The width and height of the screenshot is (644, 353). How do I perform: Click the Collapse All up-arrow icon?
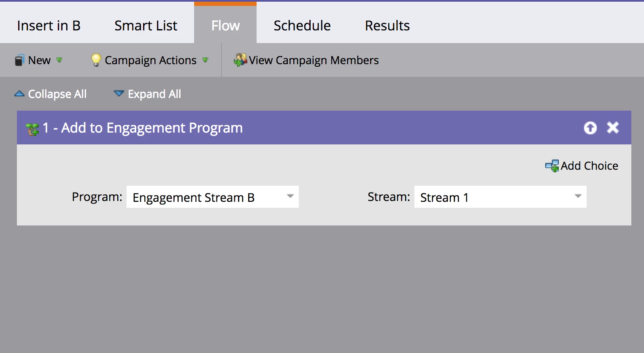(19, 94)
